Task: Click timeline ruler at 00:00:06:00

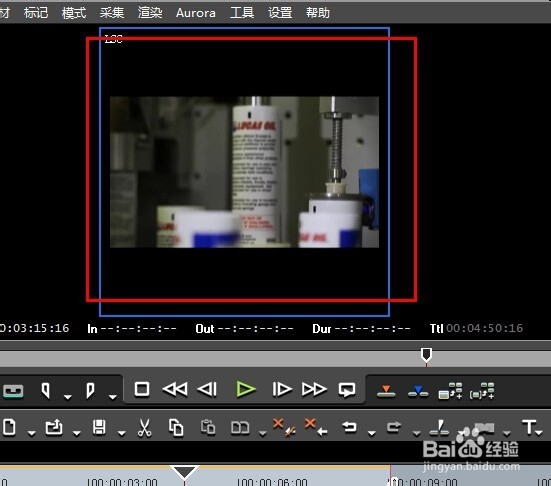Action: pyautogui.click(x=272, y=481)
